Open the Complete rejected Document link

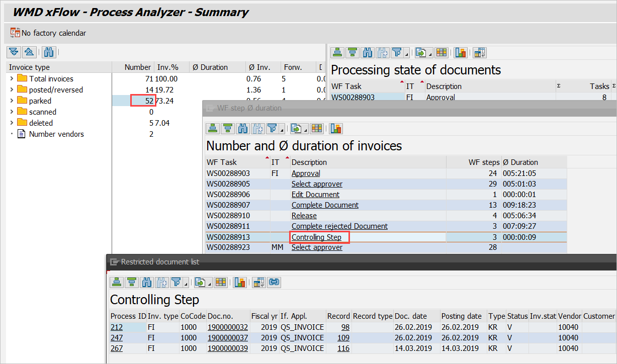tap(339, 226)
